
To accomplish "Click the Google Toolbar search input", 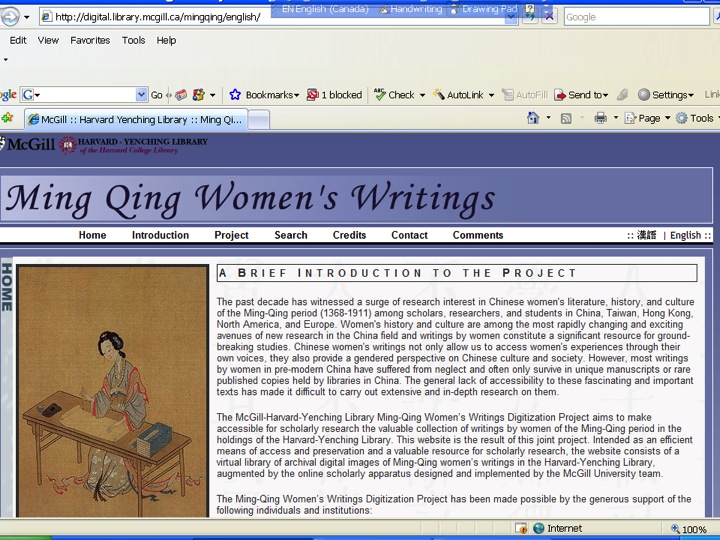I will (84, 95).
